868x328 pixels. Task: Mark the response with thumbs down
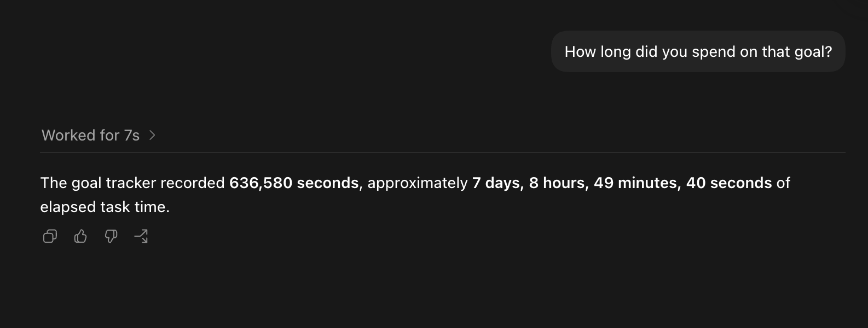tap(111, 236)
